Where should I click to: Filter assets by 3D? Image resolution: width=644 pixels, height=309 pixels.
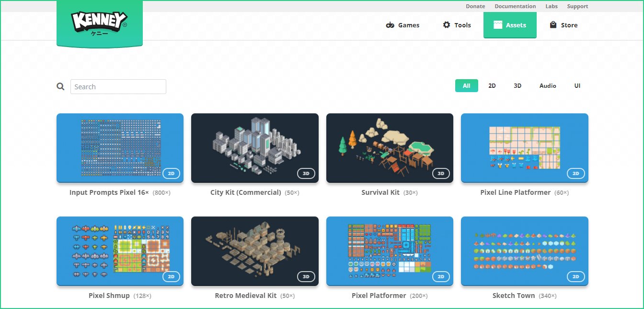pos(517,86)
